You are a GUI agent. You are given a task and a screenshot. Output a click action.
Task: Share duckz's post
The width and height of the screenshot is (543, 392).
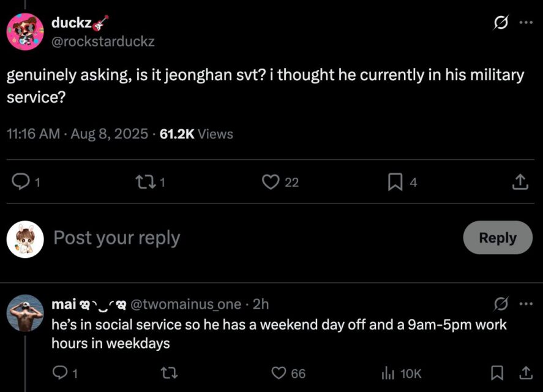coord(519,182)
